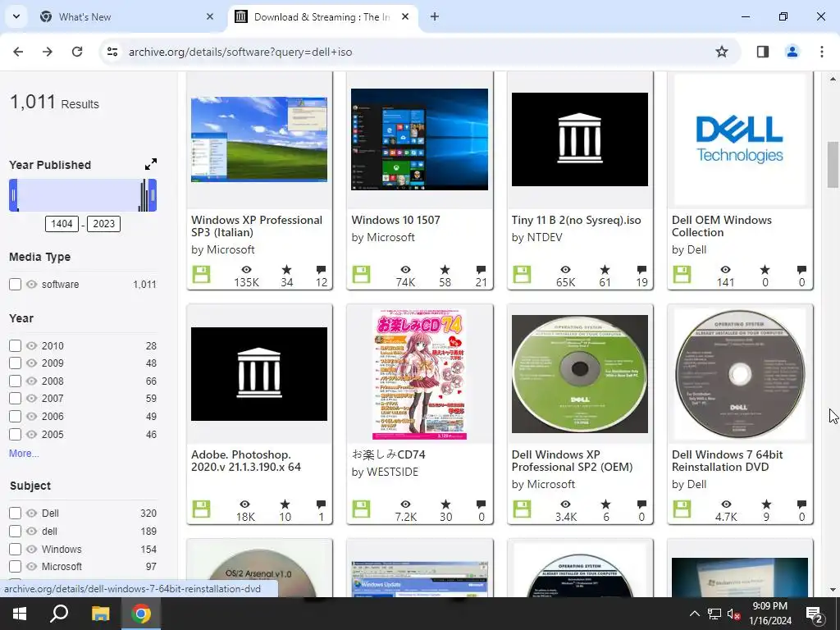Check the Windows subject filter
The image size is (840, 630).
click(15, 549)
